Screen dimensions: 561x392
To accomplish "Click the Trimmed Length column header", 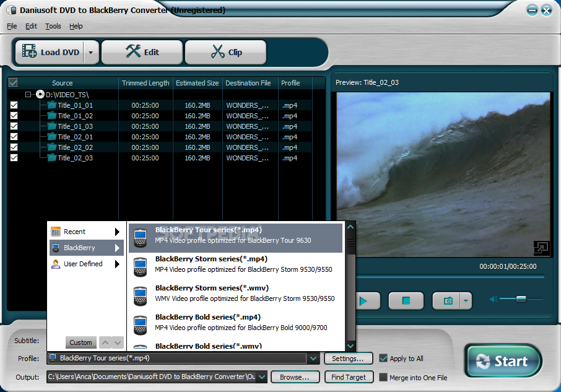I will [x=146, y=83].
